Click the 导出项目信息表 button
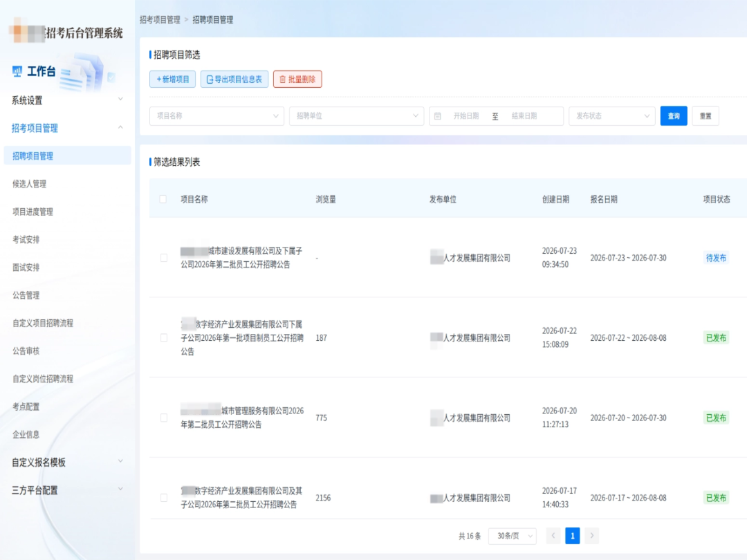The width and height of the screenshot is (747, 560). click(234, 79)
